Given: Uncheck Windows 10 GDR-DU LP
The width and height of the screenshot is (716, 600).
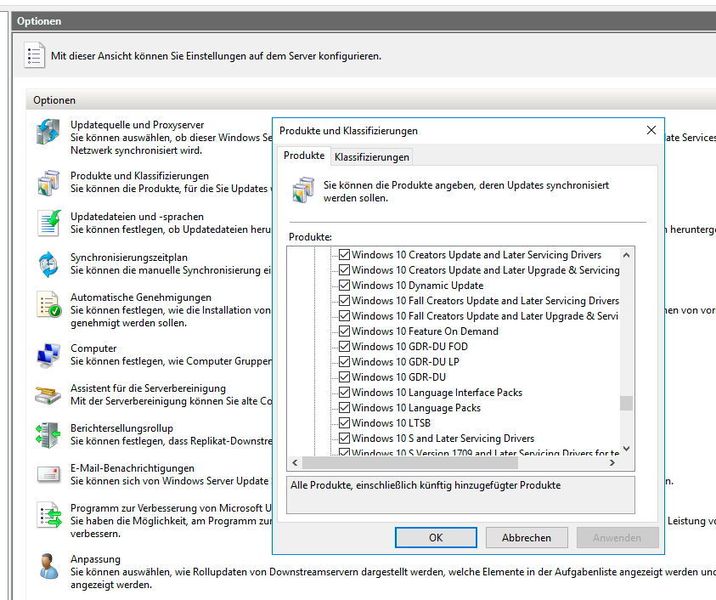Looking at the screenshot, I should pos(344,362).
